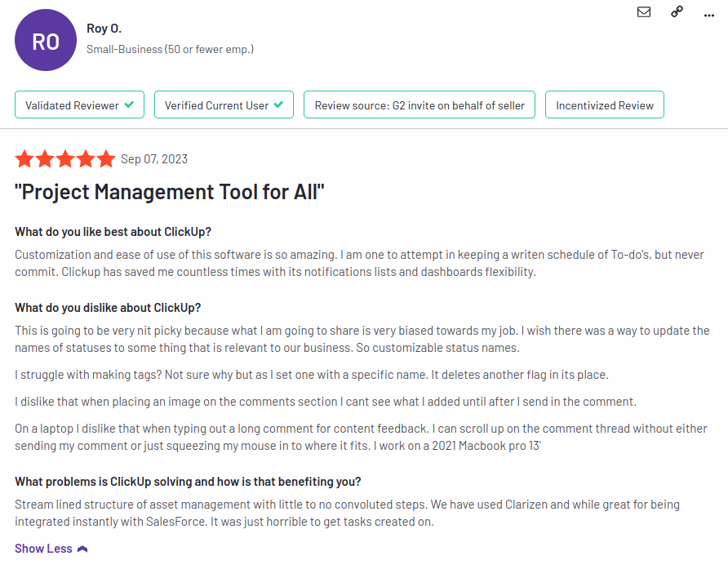Open reviewer name Roy O.
This screenshot has width=728, height=565.
pyautogui.click(x=104, y=29)
